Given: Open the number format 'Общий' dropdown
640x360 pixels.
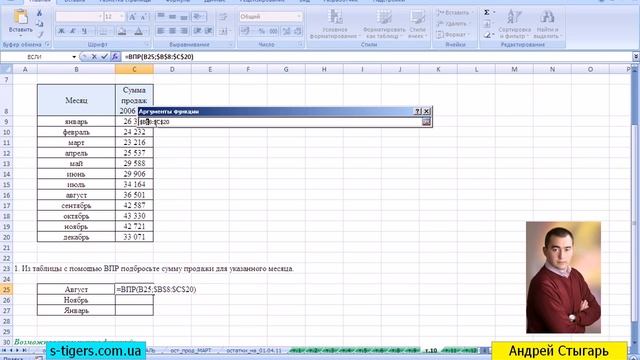Looking at the screenshot, I should [299, 17].
